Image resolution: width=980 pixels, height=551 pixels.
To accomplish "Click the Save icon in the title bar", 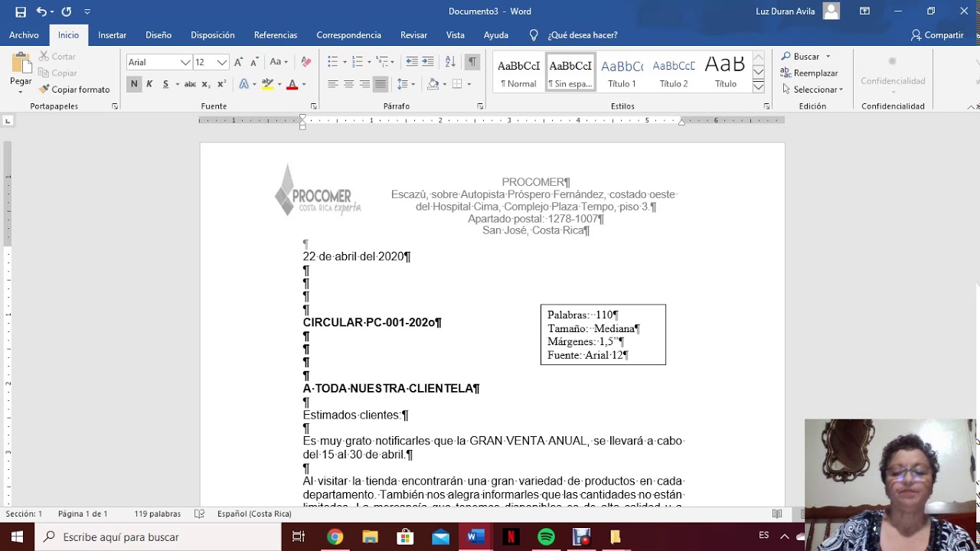I will click(x=21, y=11).
